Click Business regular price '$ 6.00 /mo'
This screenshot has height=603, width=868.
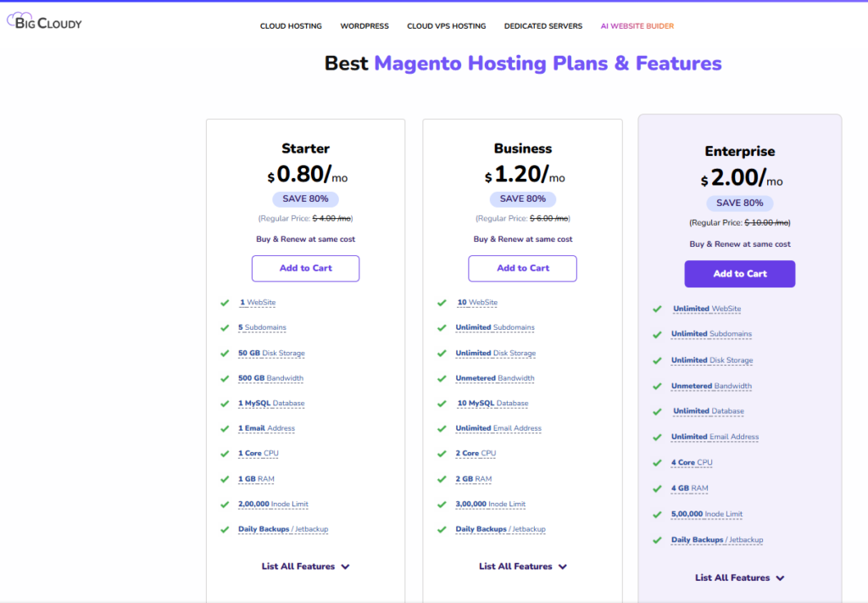(549, 218)
